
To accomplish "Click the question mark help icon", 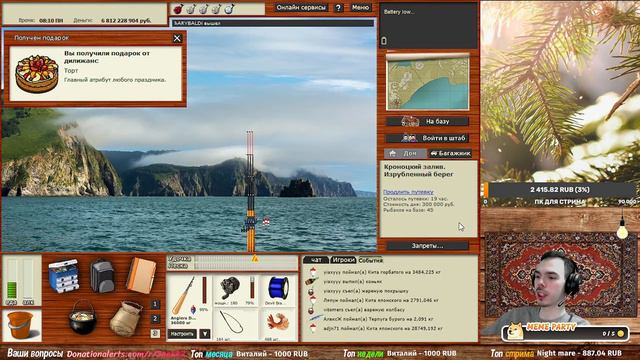I will (338, 8).
